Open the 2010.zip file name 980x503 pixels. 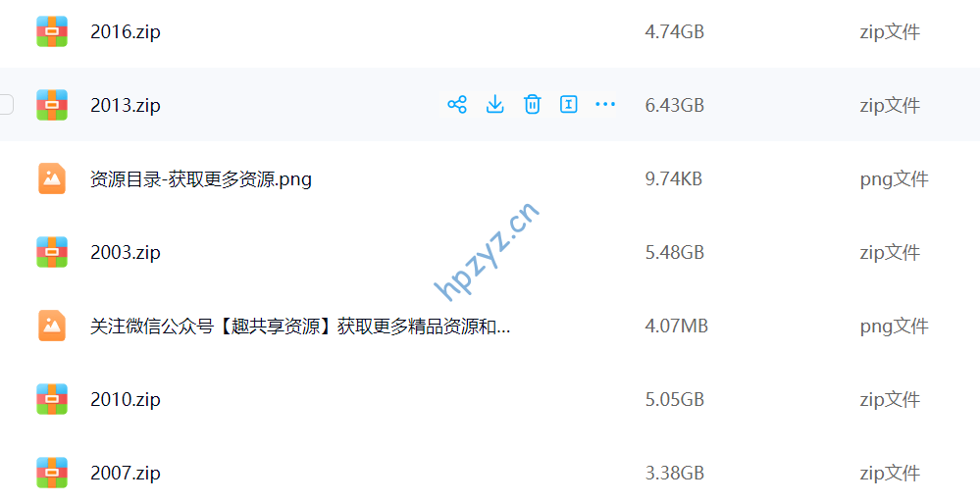(x=126, y=399)
